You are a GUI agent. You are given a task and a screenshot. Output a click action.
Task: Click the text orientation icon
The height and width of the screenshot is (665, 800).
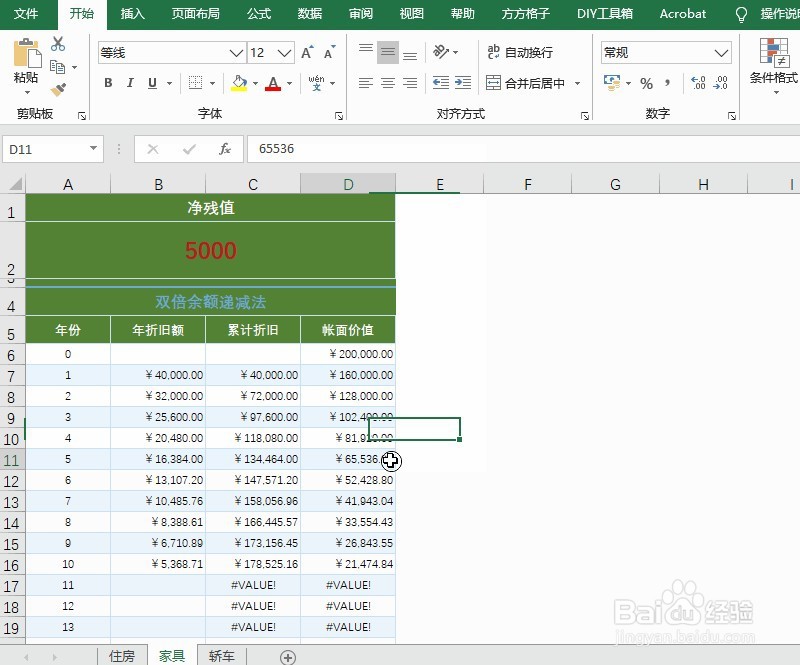(441, 52)
